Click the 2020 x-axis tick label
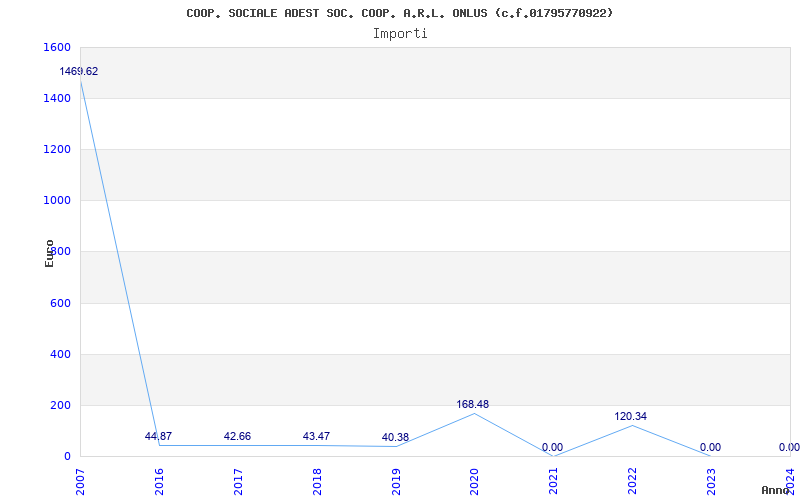Viewport: 800px width, 500px height. [474, 480]
